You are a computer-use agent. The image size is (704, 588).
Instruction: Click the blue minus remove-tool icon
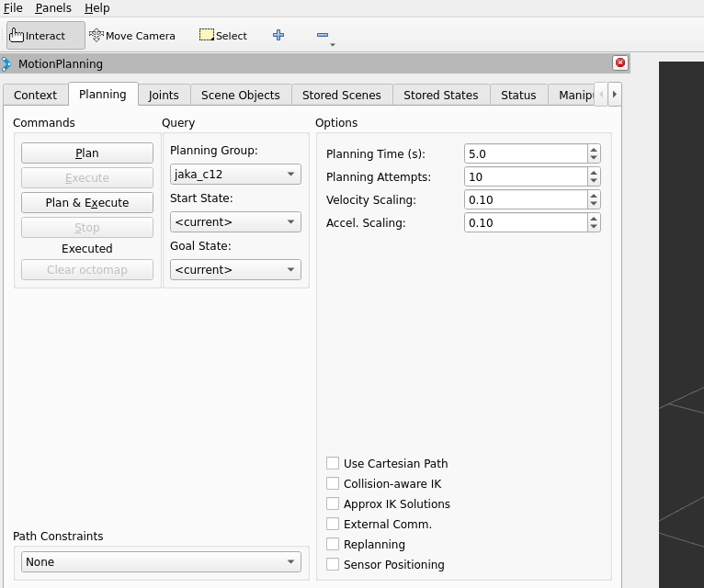tap(323, 35)
